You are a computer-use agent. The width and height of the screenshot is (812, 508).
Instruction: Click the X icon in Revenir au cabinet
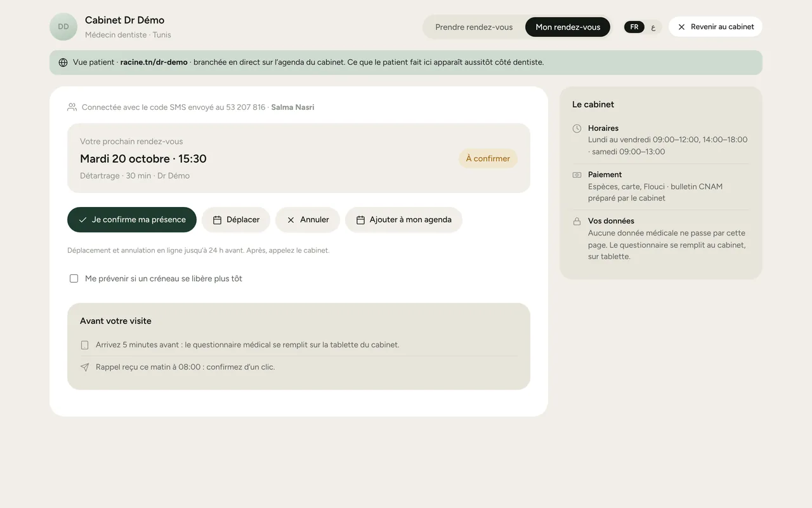click(681, 27)
